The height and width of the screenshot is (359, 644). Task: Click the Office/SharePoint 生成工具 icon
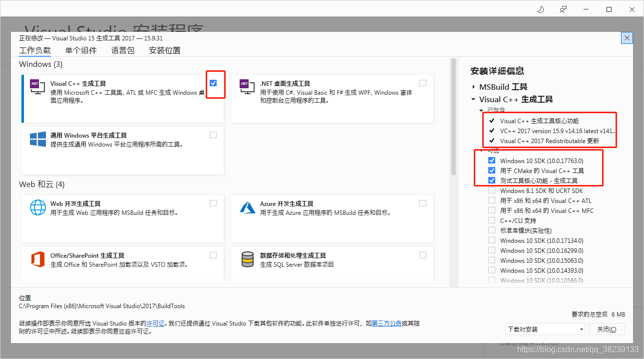[x=38, y=259]
